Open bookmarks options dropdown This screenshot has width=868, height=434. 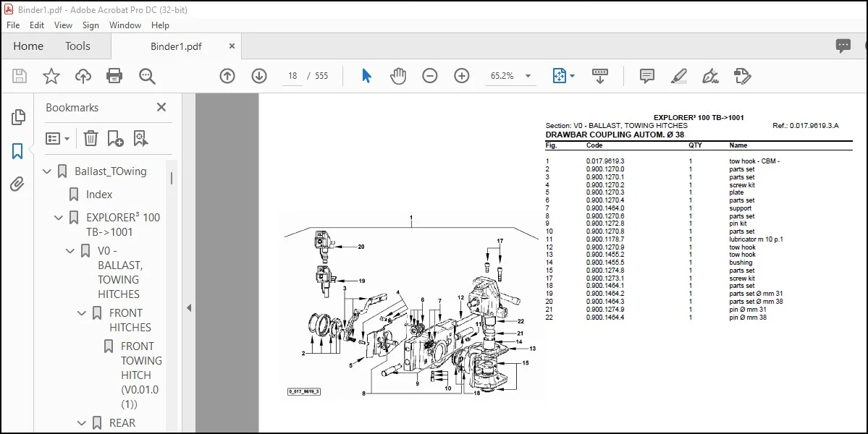click(x=58, y=138)
